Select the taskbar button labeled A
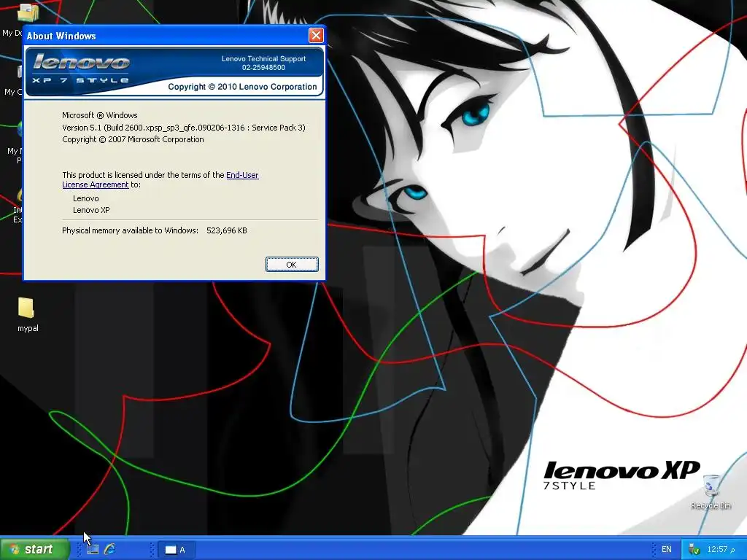This screenshot has height=560, width=747. pyautogui.click(x=175, y=550)
